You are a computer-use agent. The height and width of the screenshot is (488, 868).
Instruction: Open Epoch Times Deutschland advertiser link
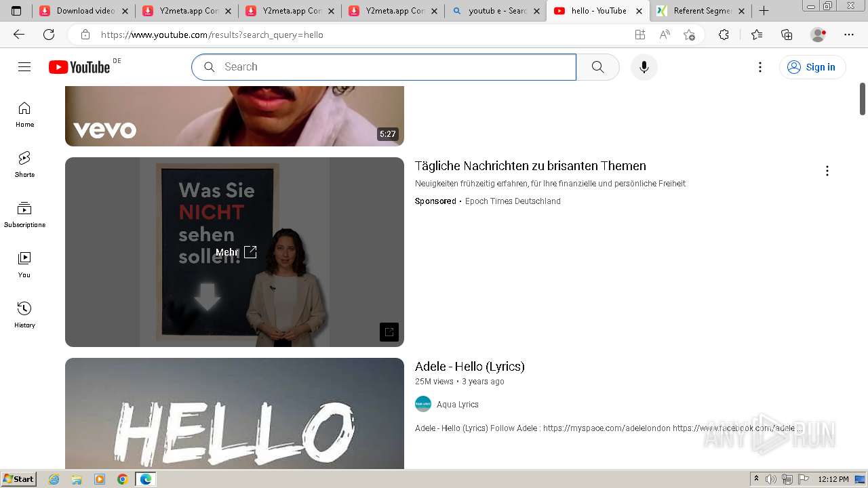click(x=513, y=201)
